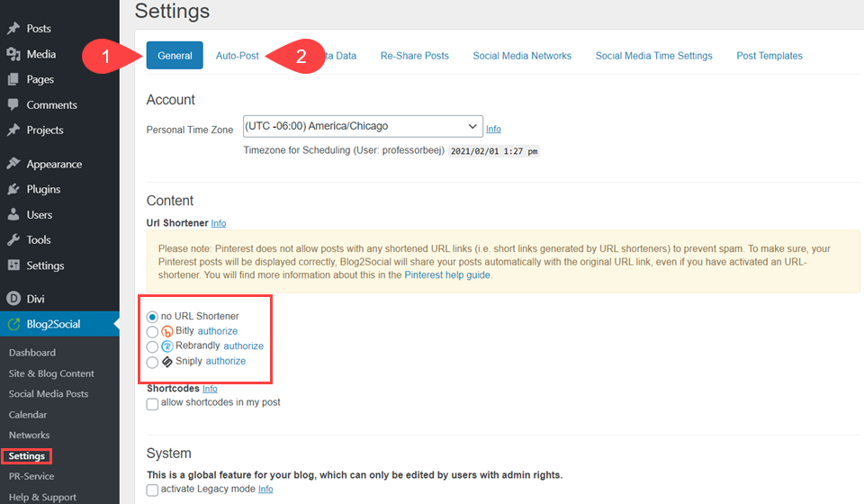Screen dimensions: 864x504
Task: Click the Sniply authorize link
Action: (225, 361)
